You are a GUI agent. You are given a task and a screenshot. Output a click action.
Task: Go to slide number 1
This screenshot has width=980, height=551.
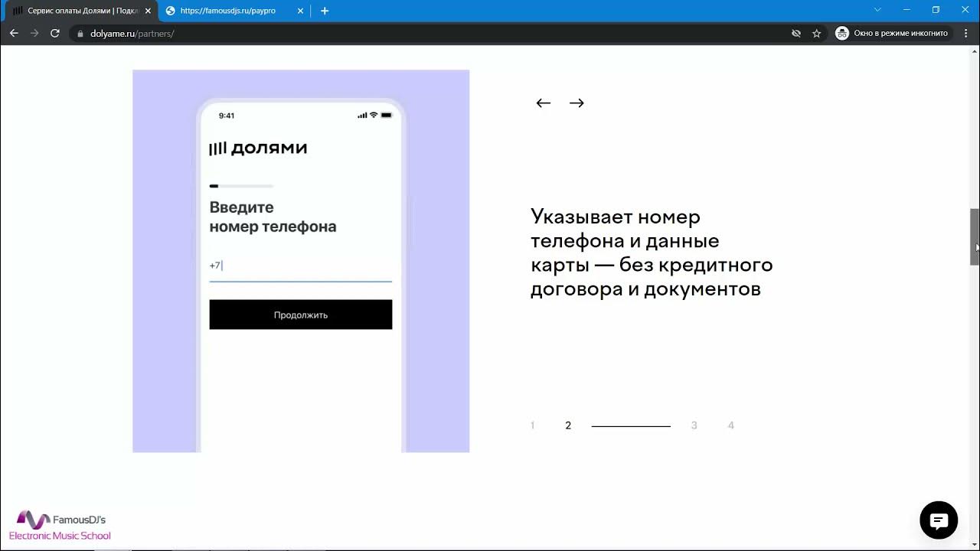pos(532,425)
